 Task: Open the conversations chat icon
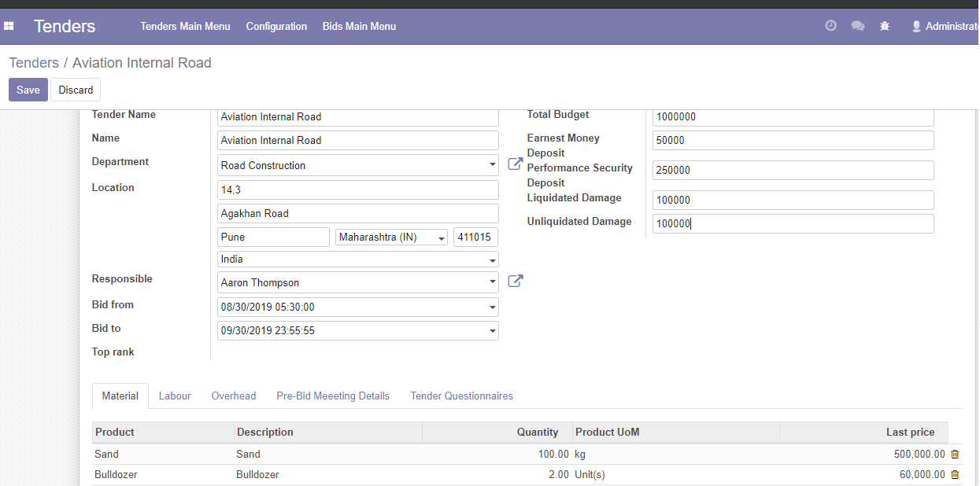coord(858,26)
